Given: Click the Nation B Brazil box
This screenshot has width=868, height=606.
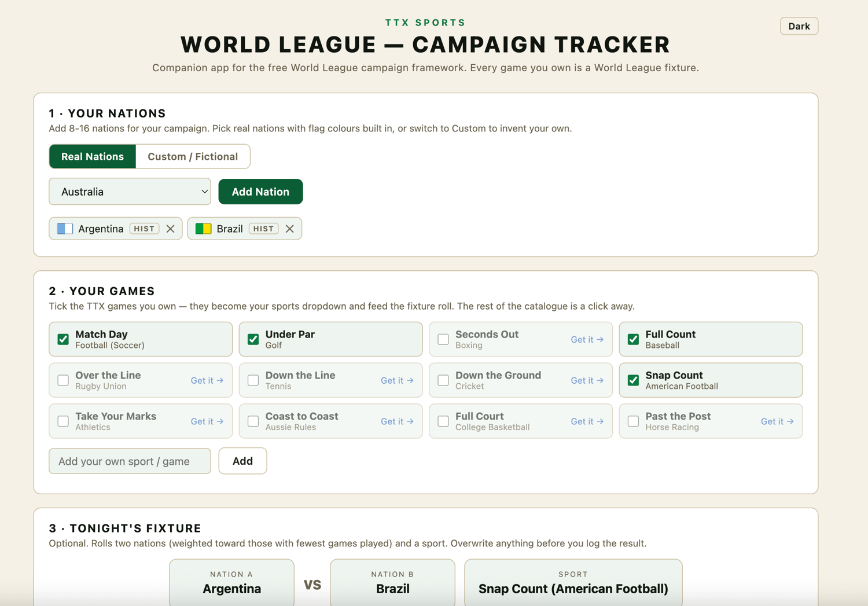Looking at the screenshot, I should click(x=392, y=583).
